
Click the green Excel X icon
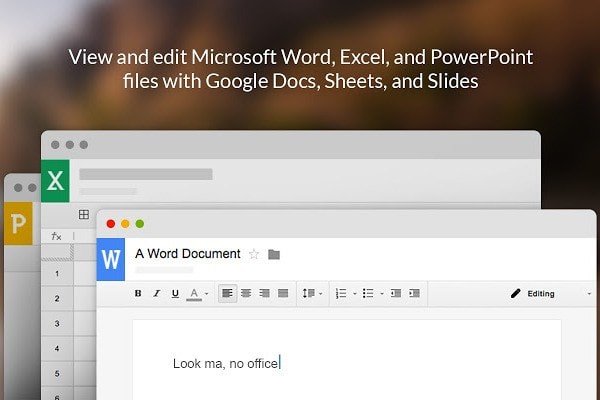point(55,182)
